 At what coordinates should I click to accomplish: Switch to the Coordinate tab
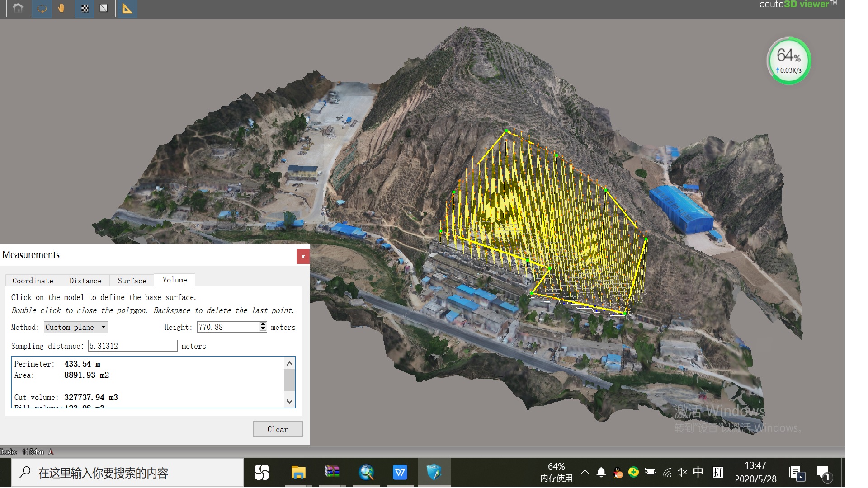point(33,281)
